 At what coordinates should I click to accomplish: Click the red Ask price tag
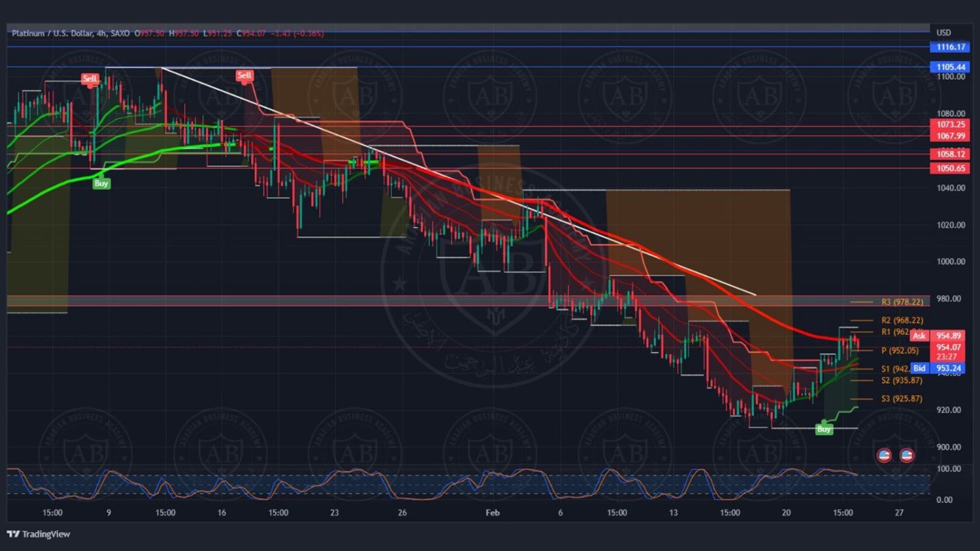tap(919, 336)
